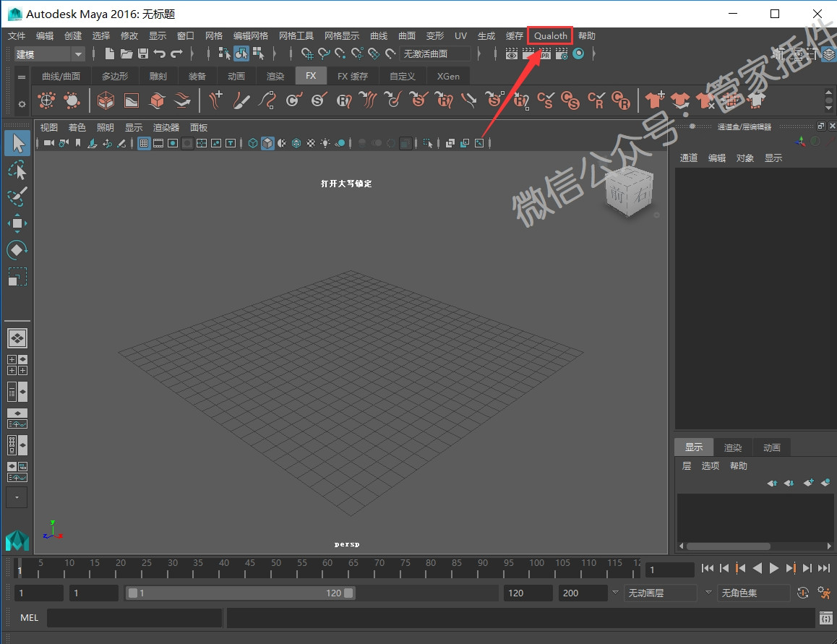Viewport: 837px width, 644px height.
Task: Select the Rotate tool
Action: pos(17,250)
